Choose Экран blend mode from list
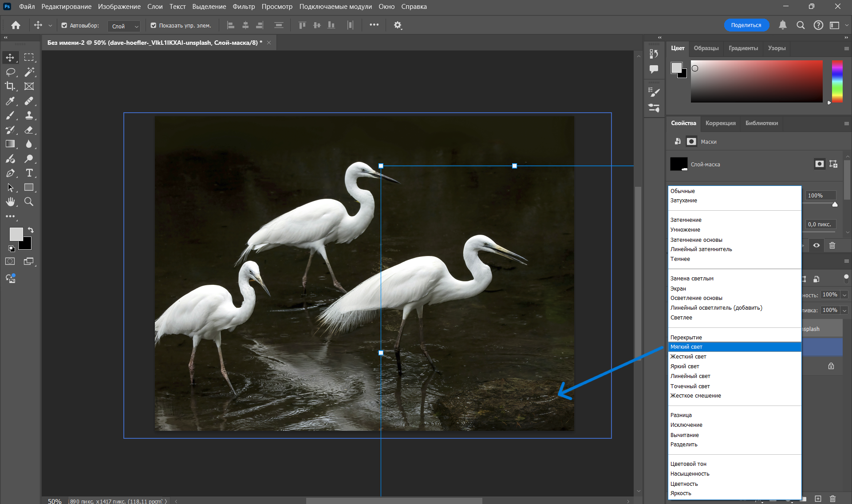The image size is (852, 504). pyautogui.click(x=678, y=288)
